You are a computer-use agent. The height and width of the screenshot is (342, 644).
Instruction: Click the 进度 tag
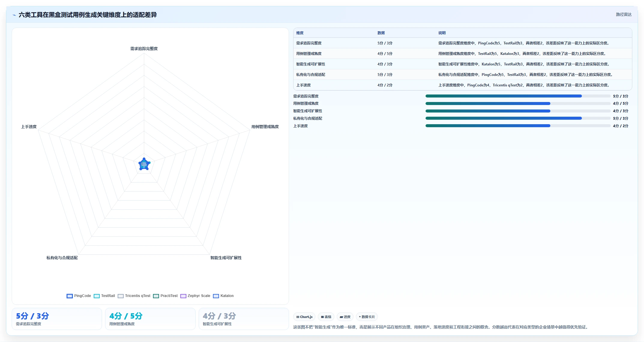coord(345,317)
